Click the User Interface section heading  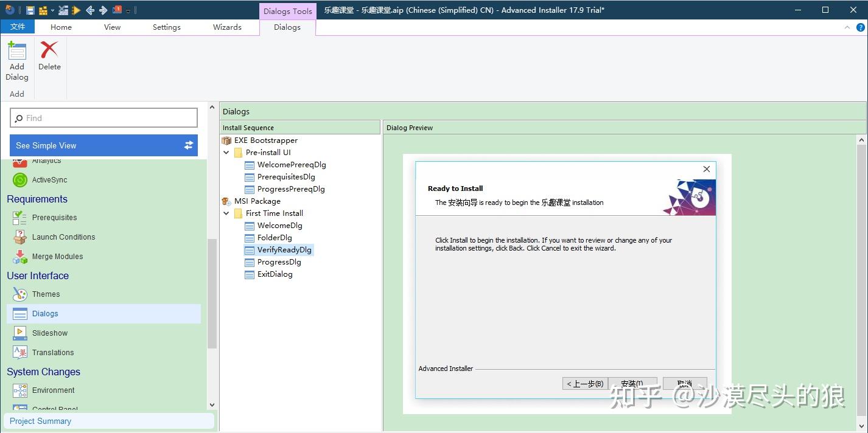(38, 275)
